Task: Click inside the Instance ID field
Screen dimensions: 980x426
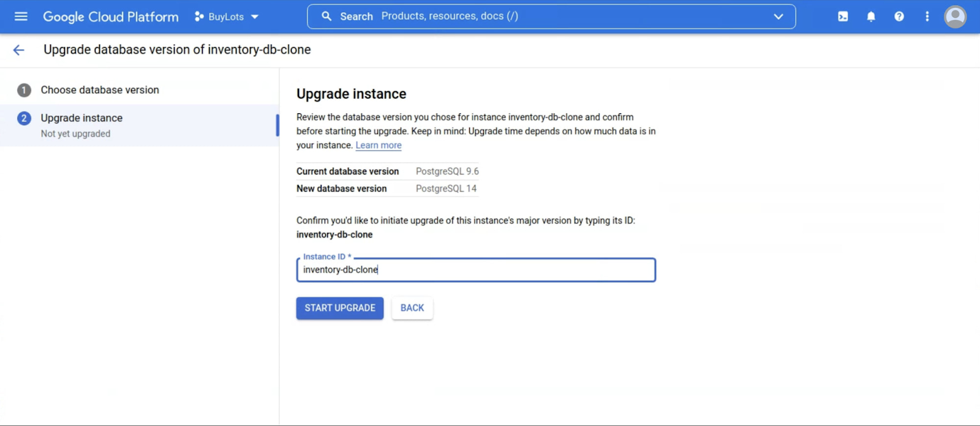Action: [x=476, y=270]
